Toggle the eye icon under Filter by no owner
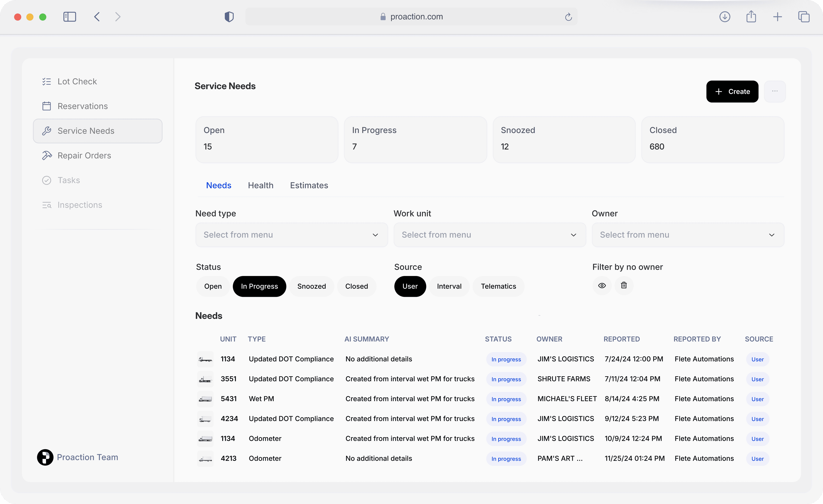The width and height of the screenshot is (823, 504). coord(602,285)
